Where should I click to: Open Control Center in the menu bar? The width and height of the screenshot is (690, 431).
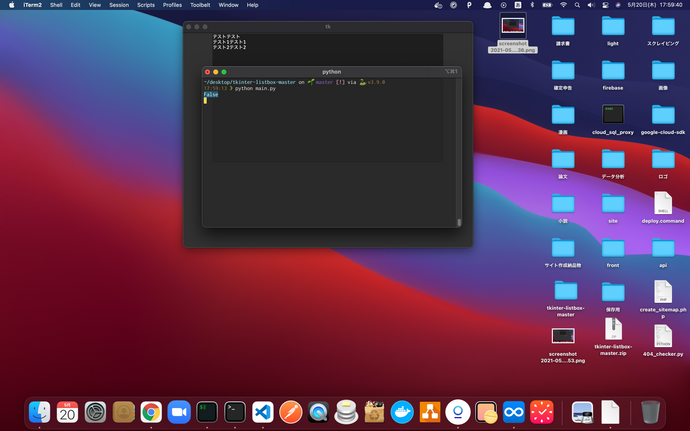pos(606,5)
